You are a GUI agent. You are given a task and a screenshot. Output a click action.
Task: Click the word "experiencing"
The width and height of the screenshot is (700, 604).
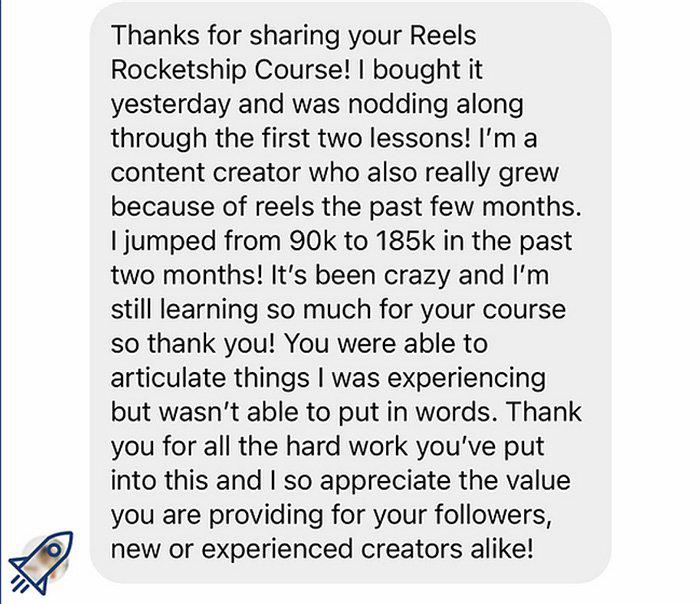tap(467, 379)
